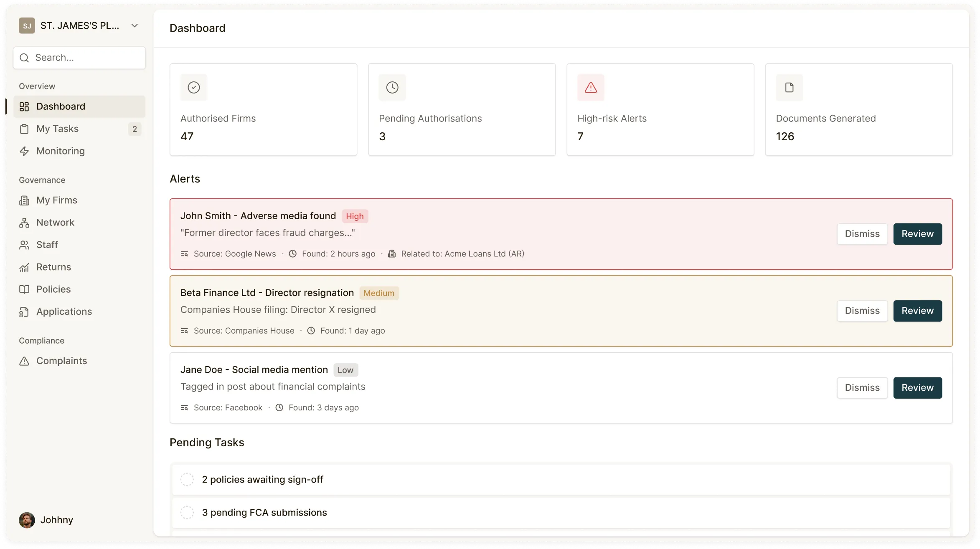The height and width of the screenshot is (549, 980).
Task: Click the Returns chart icon
Action: [25, 267]
